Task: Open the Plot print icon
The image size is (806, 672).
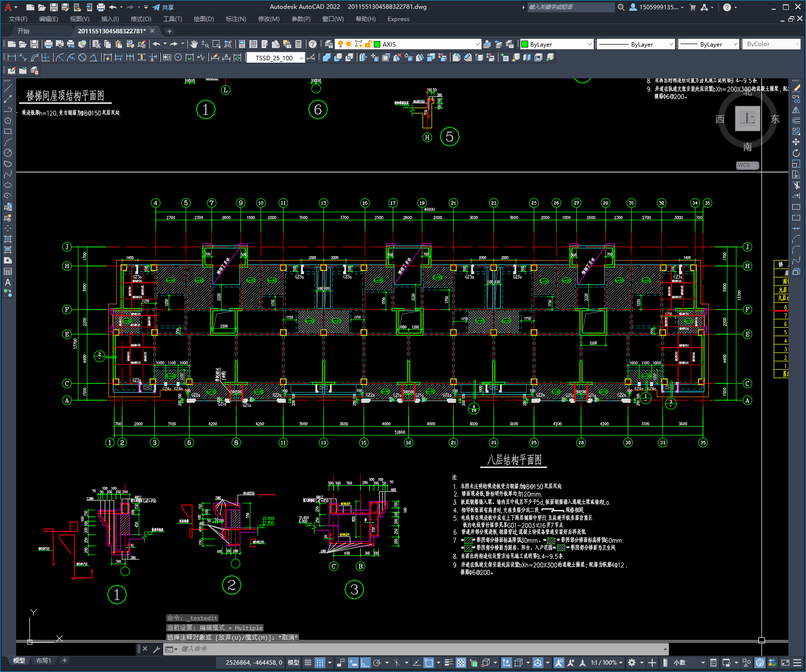Action: pyautogui.click(x=48, y=44)
